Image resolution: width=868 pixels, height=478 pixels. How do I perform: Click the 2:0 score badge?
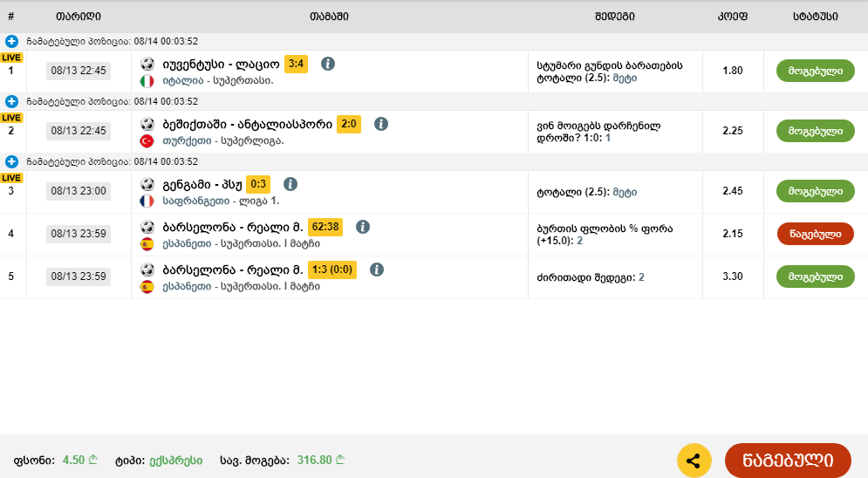[349, 124]
